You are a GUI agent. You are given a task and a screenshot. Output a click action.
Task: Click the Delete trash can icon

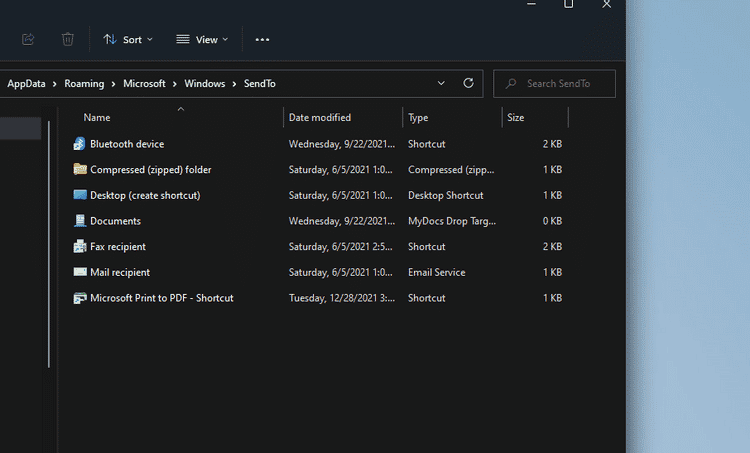click(68, 39)
